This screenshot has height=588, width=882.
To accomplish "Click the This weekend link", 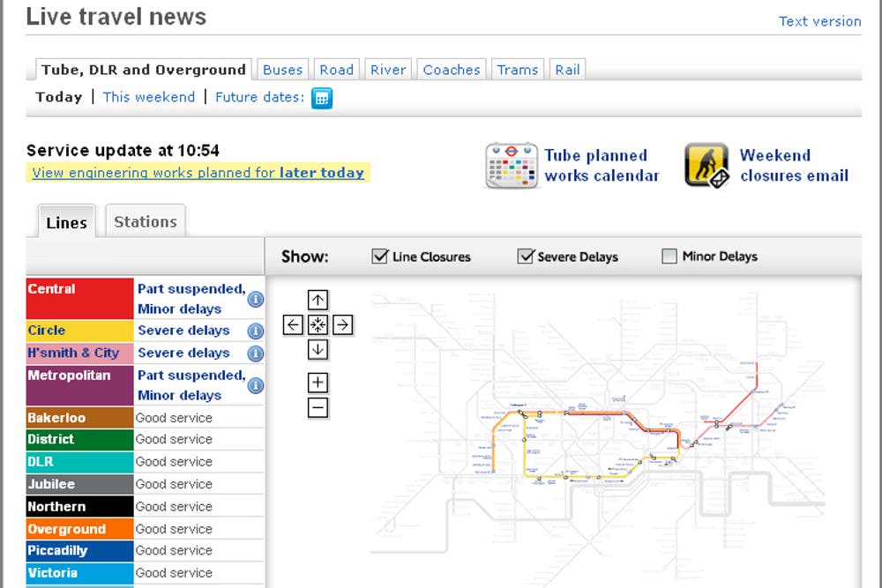I will pos(149,97).
